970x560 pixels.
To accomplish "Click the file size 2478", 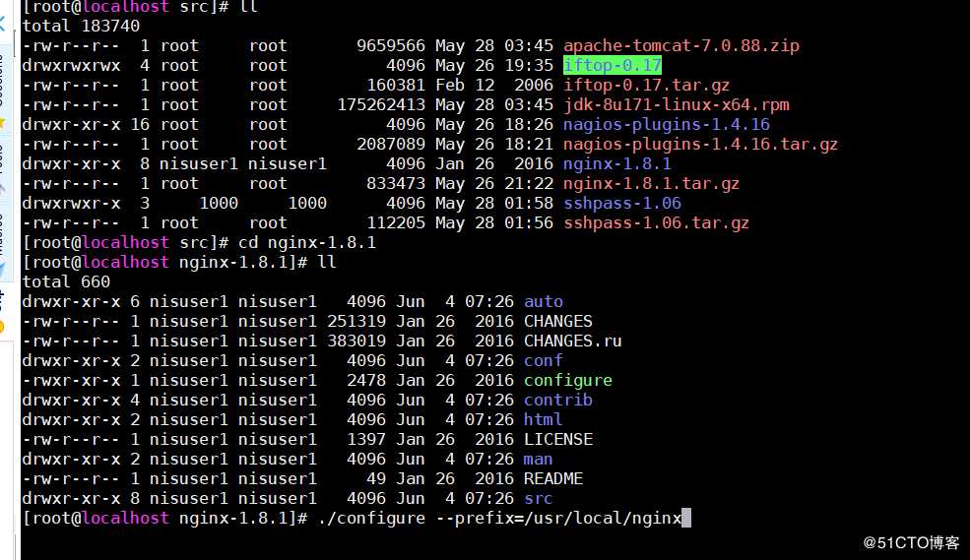I will pyautogui.click(x=366, y=380).
